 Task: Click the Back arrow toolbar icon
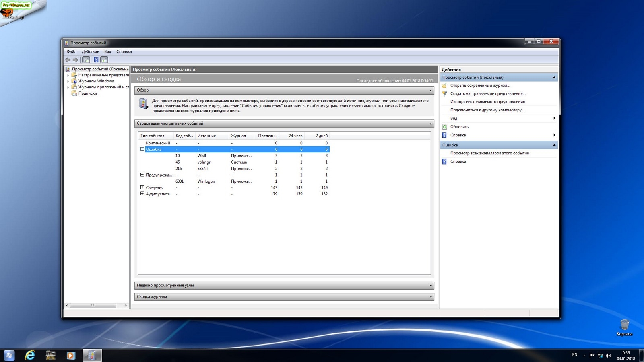[x=68, y=60]
